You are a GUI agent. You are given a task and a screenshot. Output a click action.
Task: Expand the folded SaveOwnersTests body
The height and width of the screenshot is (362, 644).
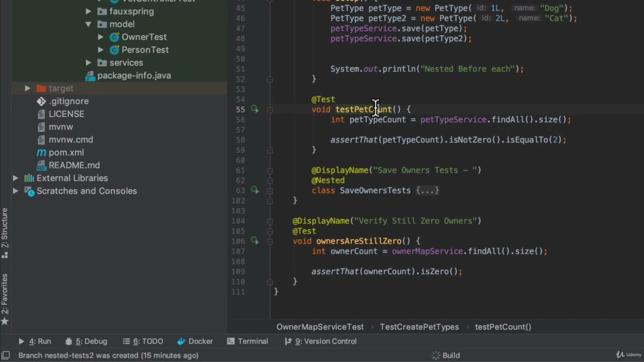[427, 190]
